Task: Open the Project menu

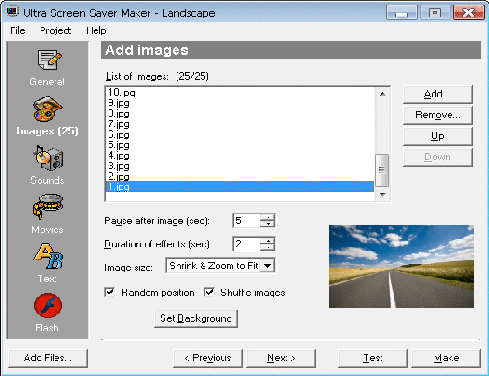Action: (x=56, y=31)
